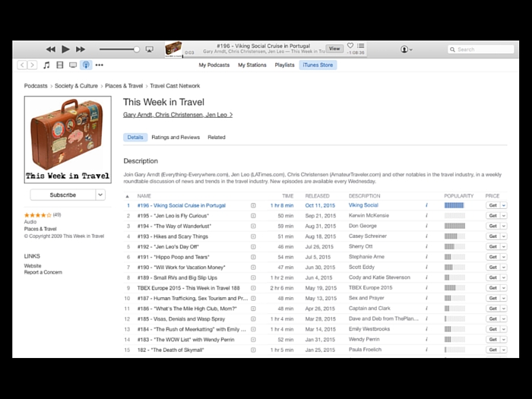Open the authors link Gary Arndt, Chris Christensen
This screenshot has height=399, width=532.
[x=178, y=115]
